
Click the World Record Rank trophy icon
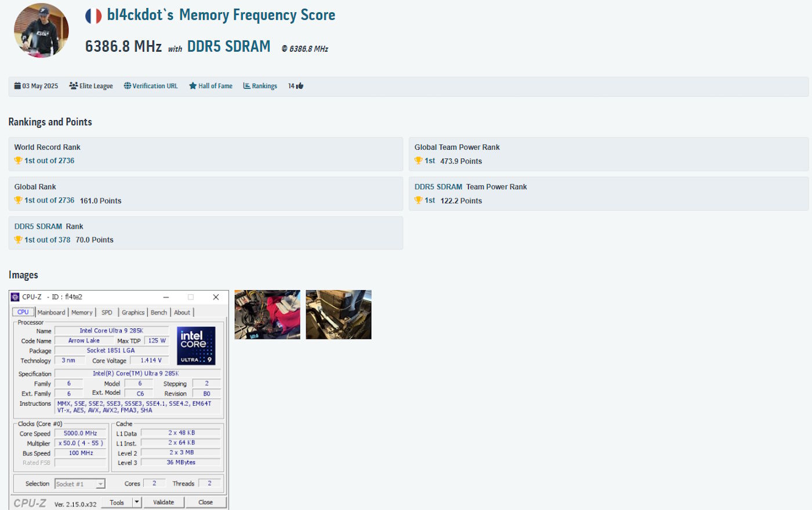coord(18,161)
